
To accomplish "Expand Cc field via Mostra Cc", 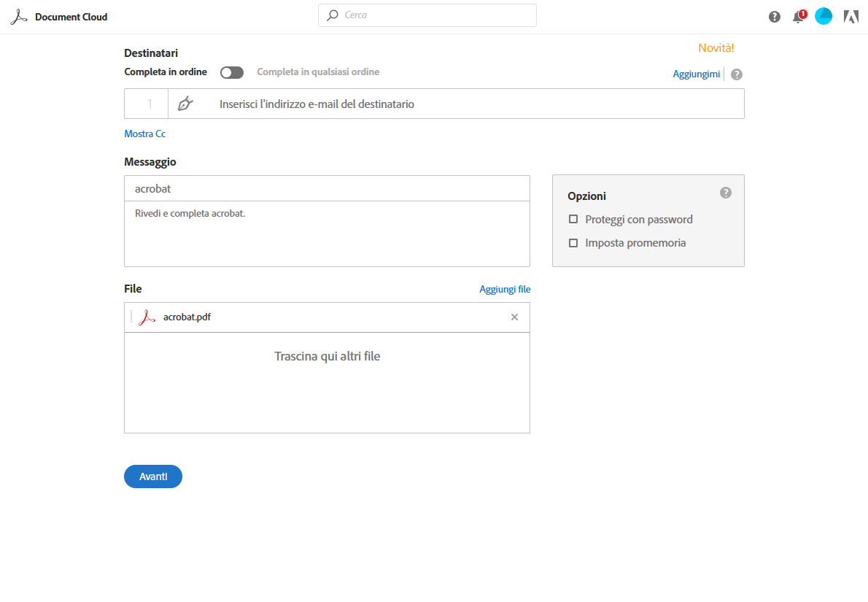I will click(x=145, y=134).
